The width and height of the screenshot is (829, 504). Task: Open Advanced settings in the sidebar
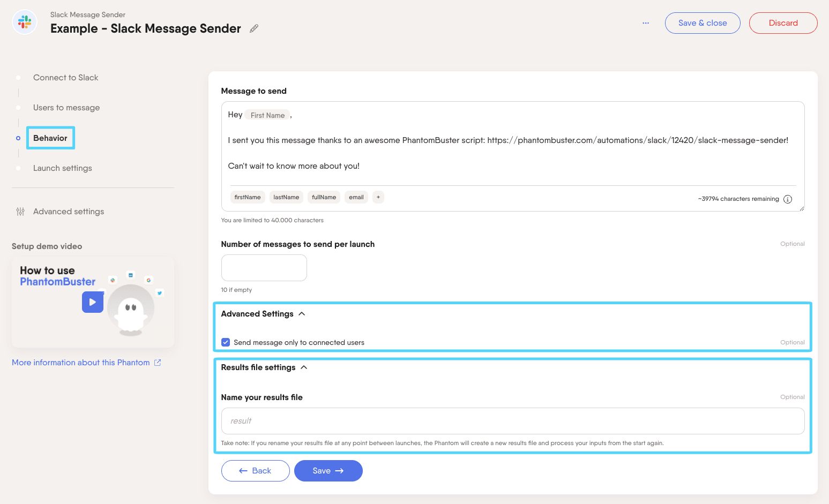(x=69, y=212)
